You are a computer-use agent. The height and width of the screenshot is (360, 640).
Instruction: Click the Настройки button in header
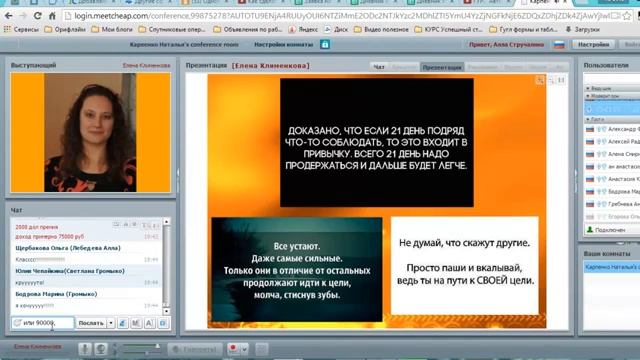[593, 44]
